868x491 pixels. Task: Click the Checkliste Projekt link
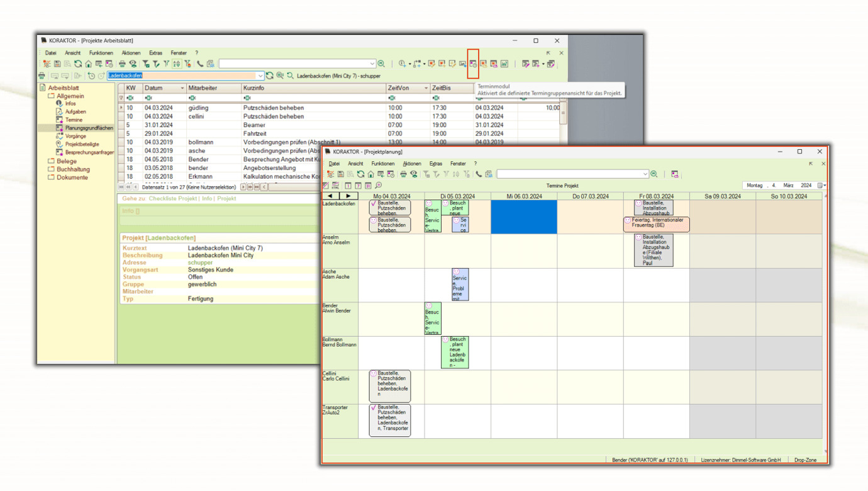coord(173,198)
